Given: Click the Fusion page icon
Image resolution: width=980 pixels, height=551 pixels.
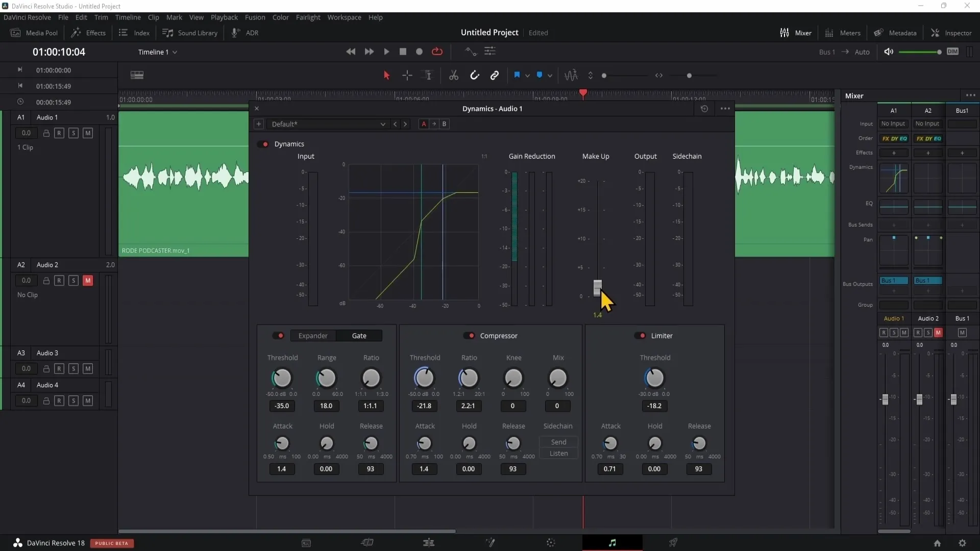Looking at the screenshot, I should [x=490, y=542].
